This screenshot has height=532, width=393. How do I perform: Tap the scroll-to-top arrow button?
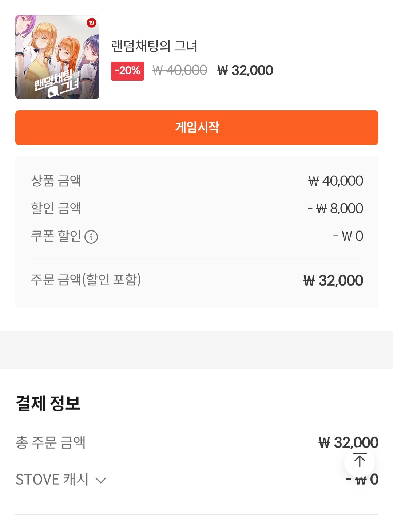tap(360, 461)
